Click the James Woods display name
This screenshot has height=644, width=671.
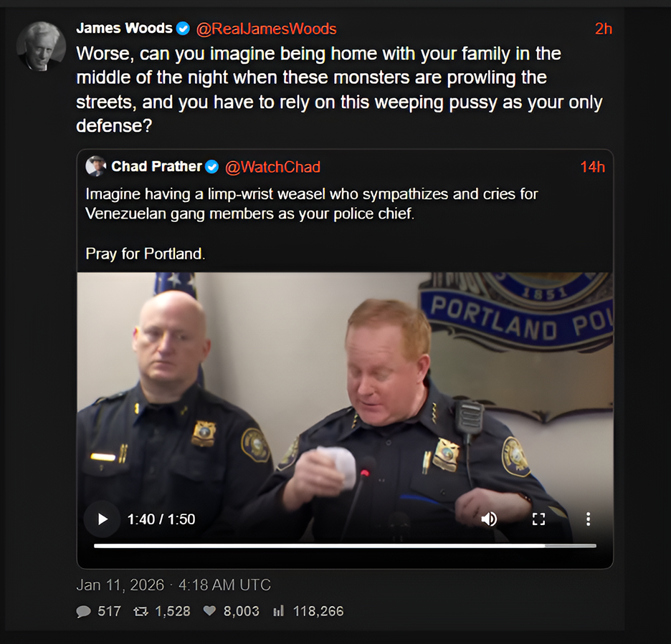click(124, 28)
